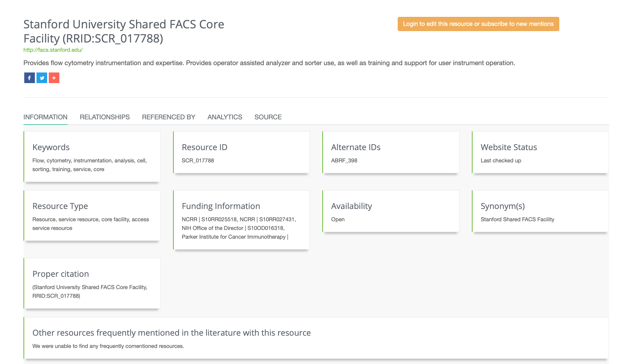This screenshot has width=626, height=364.
Task: Select the ABRF_398 alternate ID
Action: pos(344,160)
